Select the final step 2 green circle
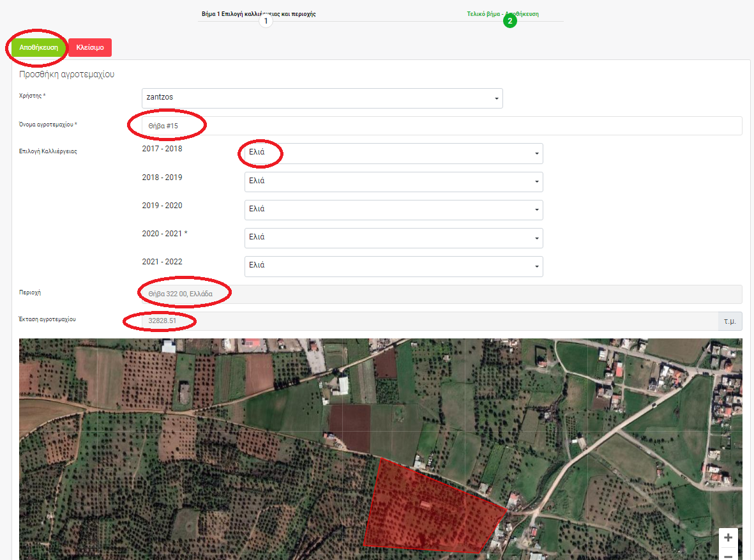 (x=509, y=22)
